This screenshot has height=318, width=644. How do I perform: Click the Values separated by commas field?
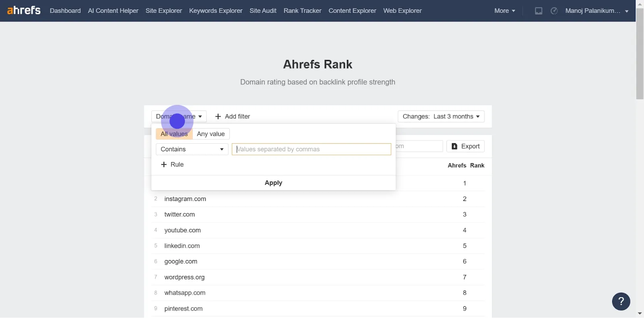pyautogui.click(x=311, y=149)
